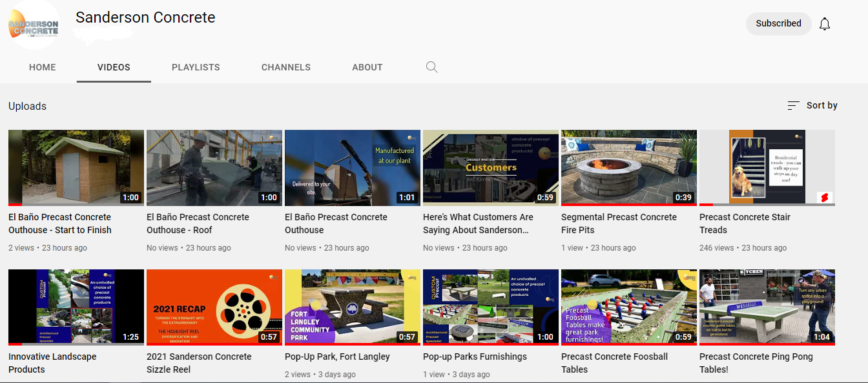Screen dimensions: 868x383
Task: Play the Innovative Landscape Products thumbnail
Action: 76,307
